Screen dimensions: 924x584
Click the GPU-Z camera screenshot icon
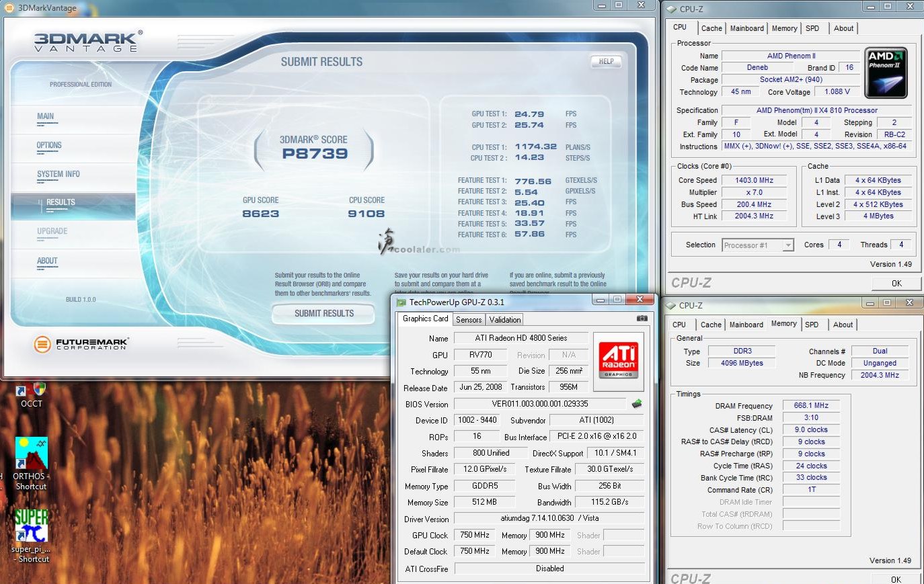642,319
